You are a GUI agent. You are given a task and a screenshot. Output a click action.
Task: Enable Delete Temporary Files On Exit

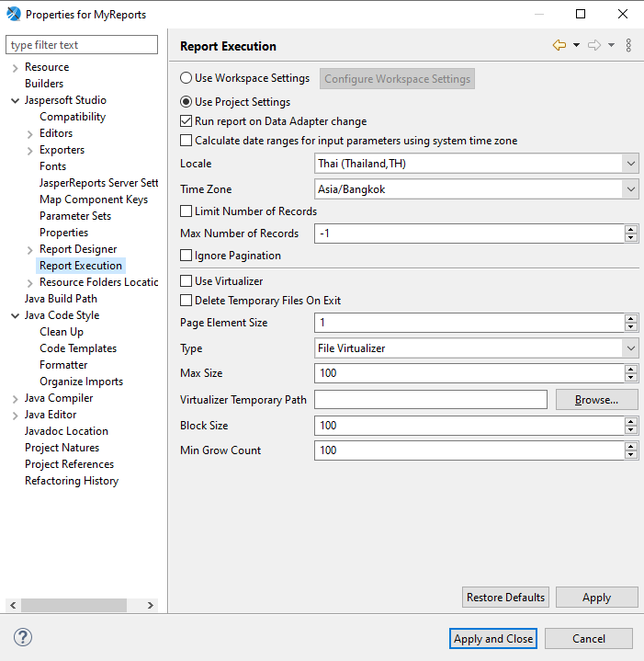(x=186, y=301)
